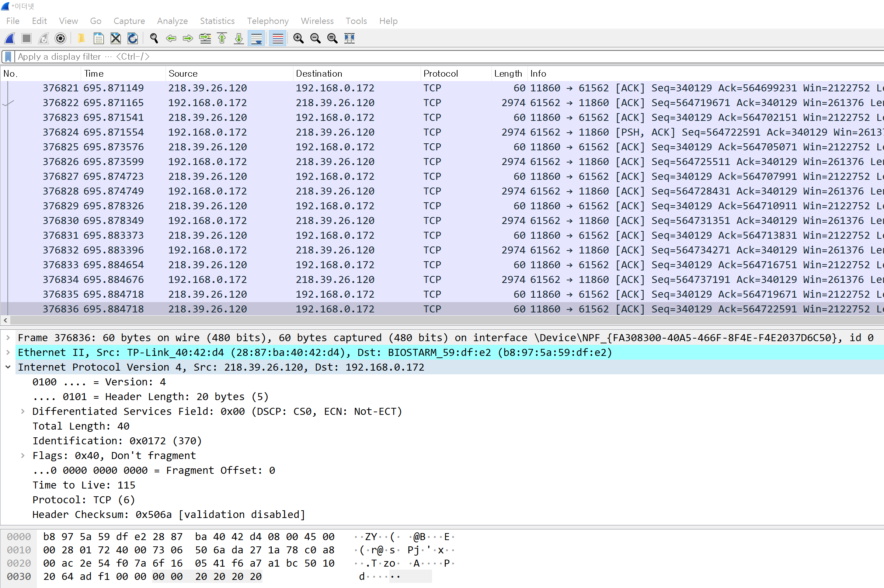
Task: Toggle packet colorization rules button
Action: click(278, 38)
